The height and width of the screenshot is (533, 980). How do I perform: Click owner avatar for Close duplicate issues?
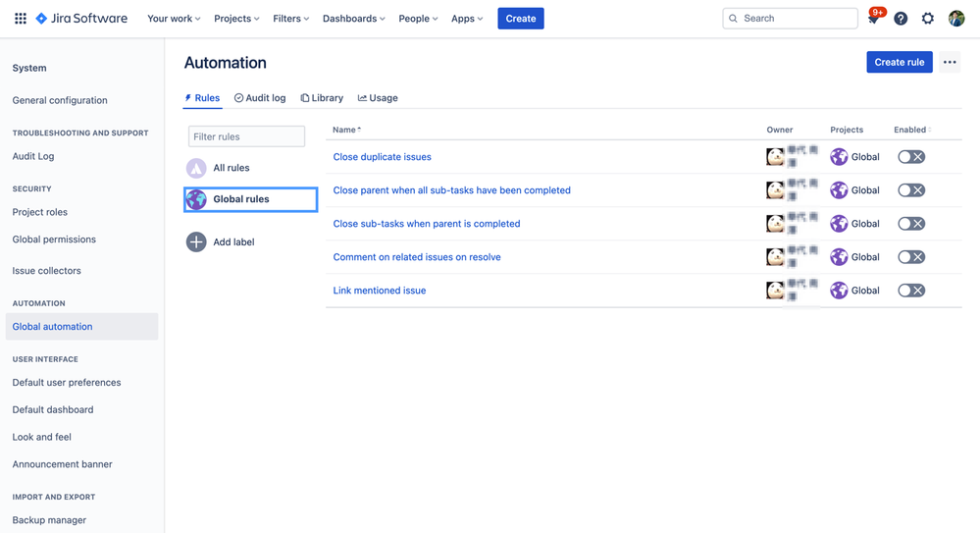click(x=775, y=156)
